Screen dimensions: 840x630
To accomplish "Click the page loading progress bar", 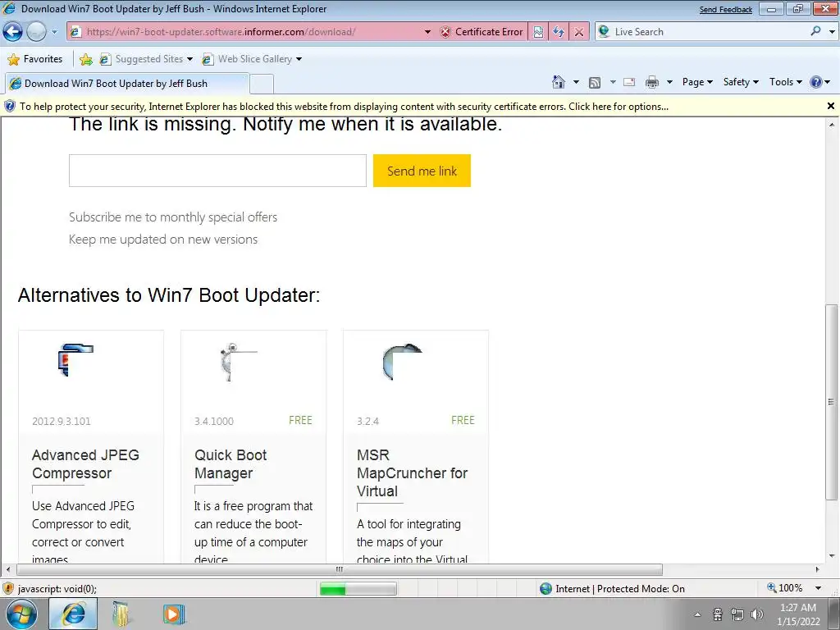I will (358, 589).
